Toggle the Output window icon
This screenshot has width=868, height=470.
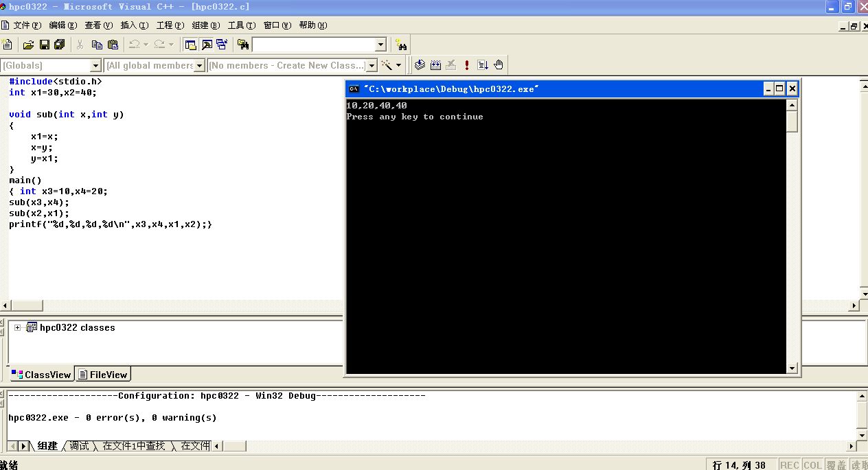point(206,45)
